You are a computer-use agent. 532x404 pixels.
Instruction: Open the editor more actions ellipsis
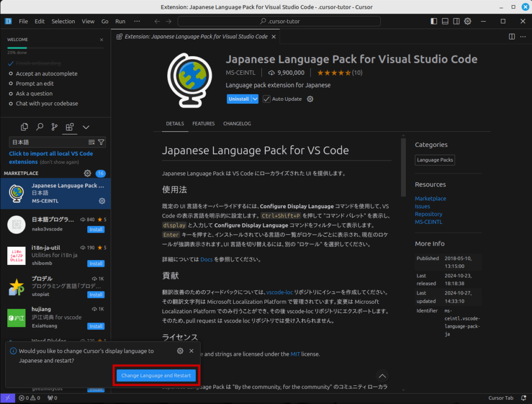pyautogui.click(x=523, y=37)
